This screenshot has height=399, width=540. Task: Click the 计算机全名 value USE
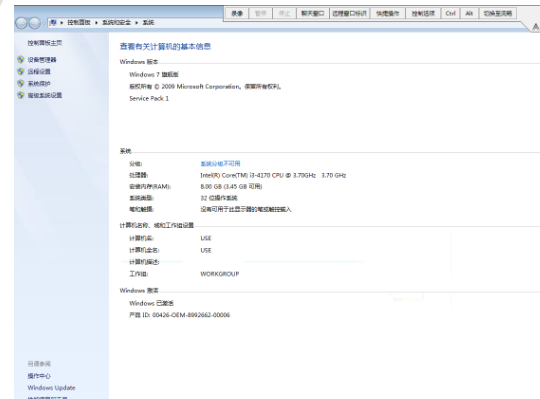pyautogui.click(x=206, y=250)
